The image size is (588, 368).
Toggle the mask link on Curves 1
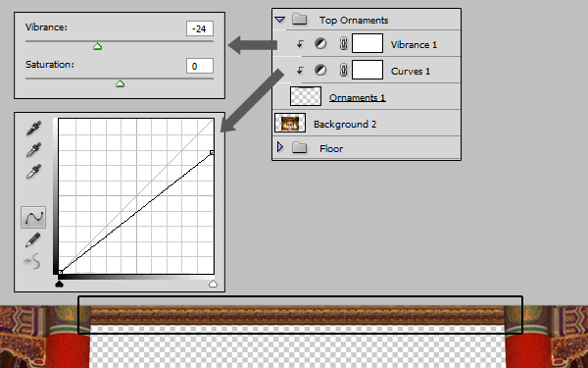pos(343,71)
